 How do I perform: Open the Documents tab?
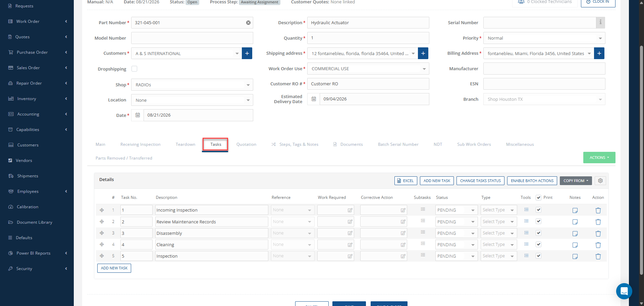pyautogui.click(x=348, y=144)
